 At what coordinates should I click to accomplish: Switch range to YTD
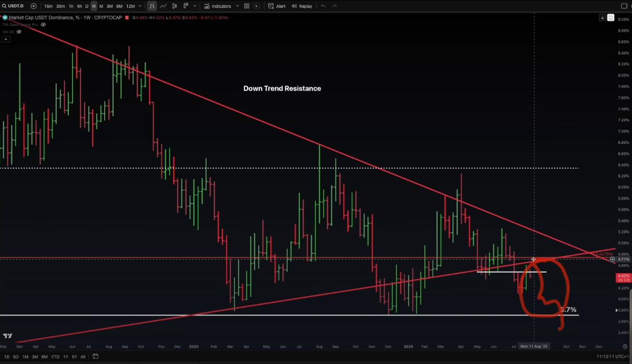click(55, 357)
